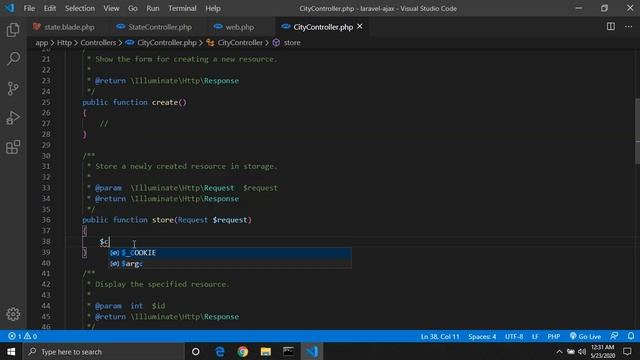This screenshot has height=360, width=640.
Task: Click the CityController.php breadcrumb item
Action: 161,42
